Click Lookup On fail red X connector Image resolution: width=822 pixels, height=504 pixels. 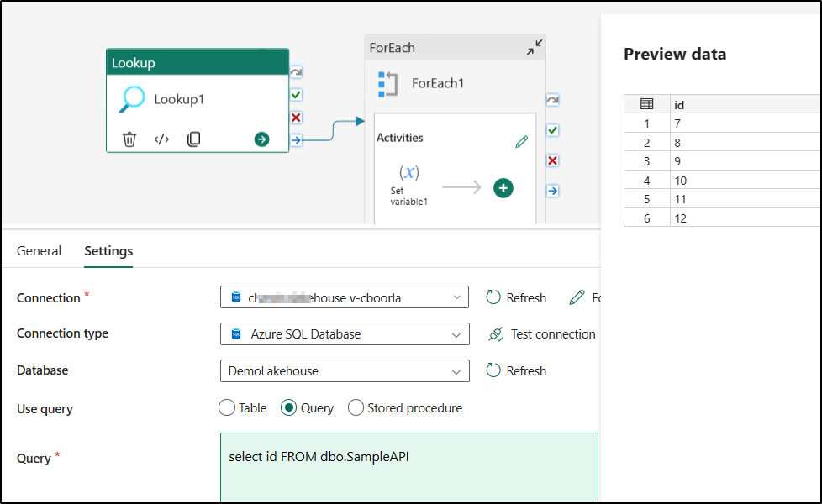click(x=296, y=118)
